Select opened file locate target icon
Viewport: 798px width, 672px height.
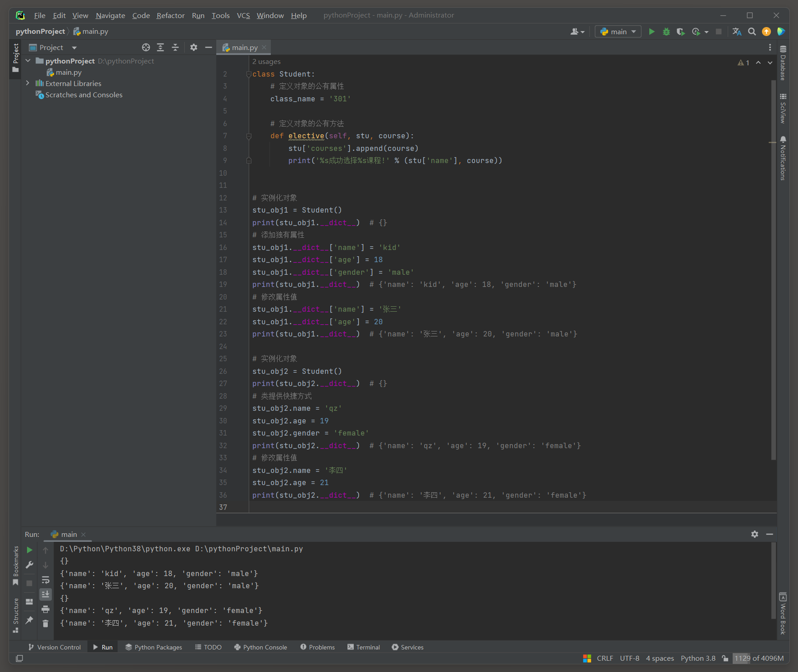click(x=146, y=47)
